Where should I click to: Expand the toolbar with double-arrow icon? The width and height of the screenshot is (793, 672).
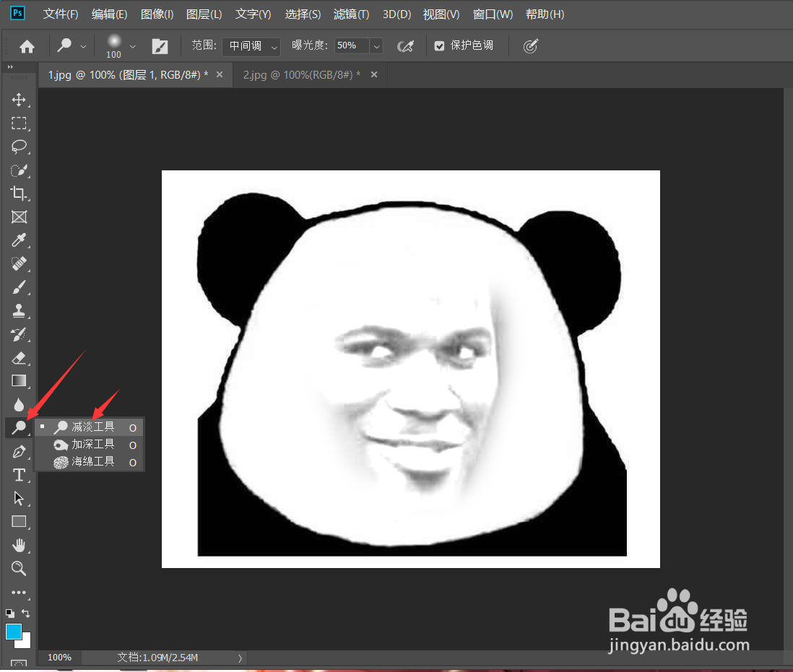[10, 66]
